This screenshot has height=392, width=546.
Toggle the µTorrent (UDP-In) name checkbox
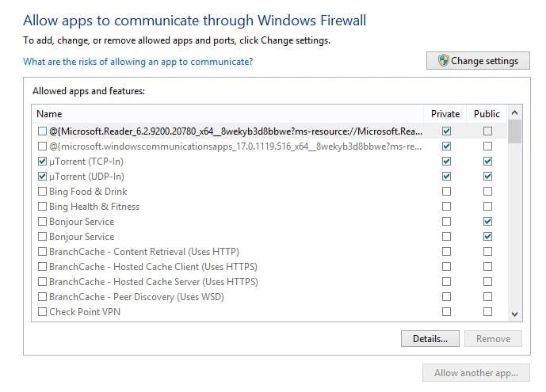[42, 177]
